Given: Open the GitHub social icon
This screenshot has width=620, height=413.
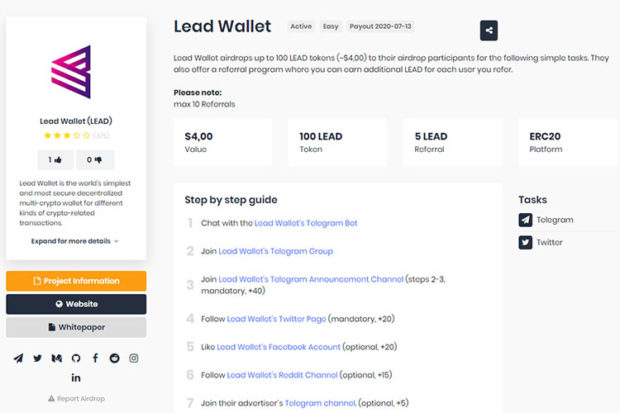Looking at the screenshot, I should point(76,358).
